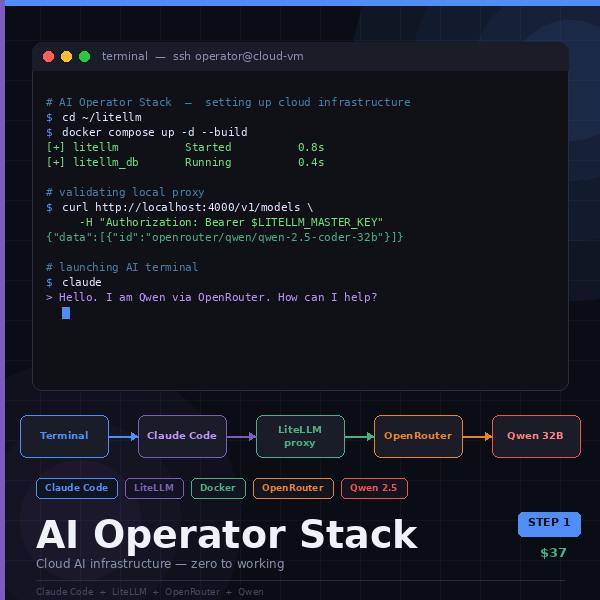Click the red close dot on terminal

pyautogui.click(x=49, y=56)
